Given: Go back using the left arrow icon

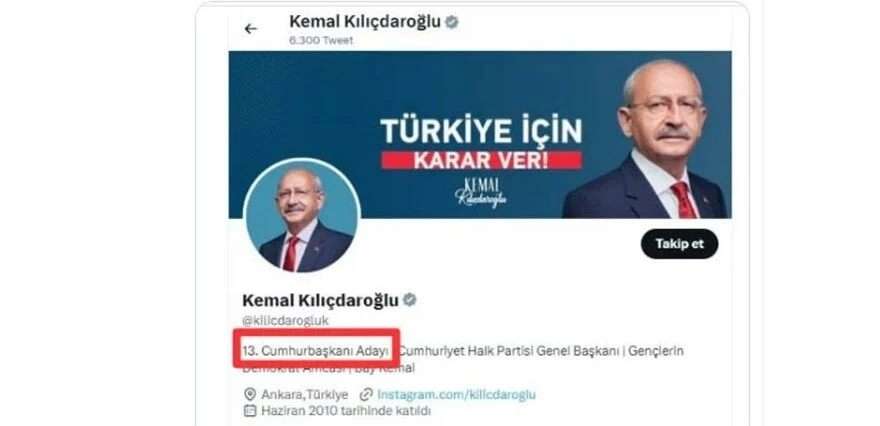Looking at the screenshot, I should click(x=250, y=29).
